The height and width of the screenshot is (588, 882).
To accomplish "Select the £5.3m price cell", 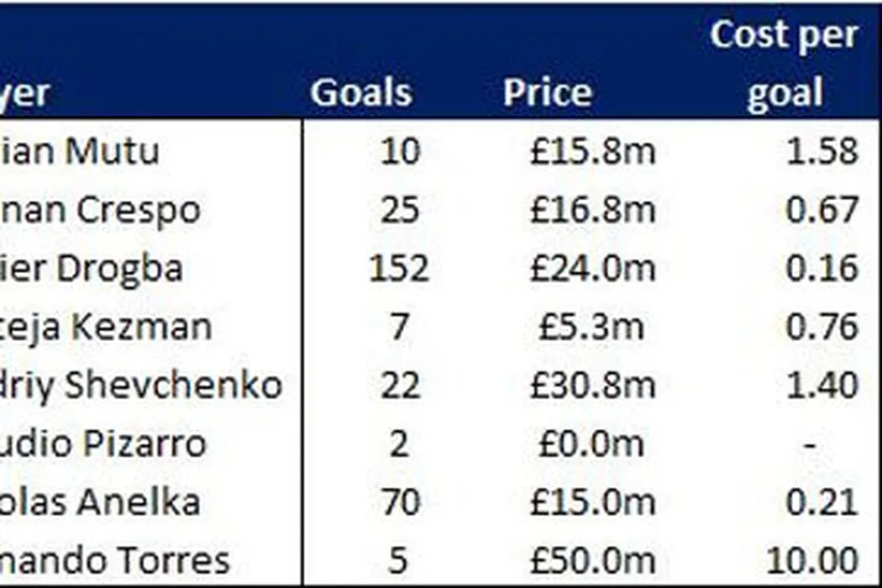I will pos(592,327).
